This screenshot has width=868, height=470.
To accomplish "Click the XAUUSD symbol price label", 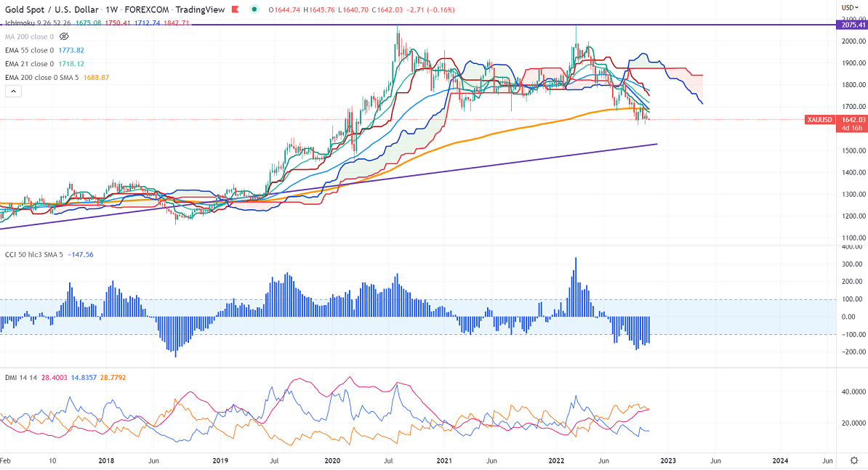I will (x=819, y=120).
